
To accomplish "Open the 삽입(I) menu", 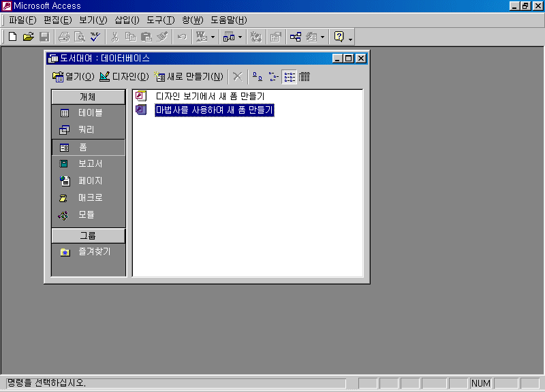I will tap(127, 20).
